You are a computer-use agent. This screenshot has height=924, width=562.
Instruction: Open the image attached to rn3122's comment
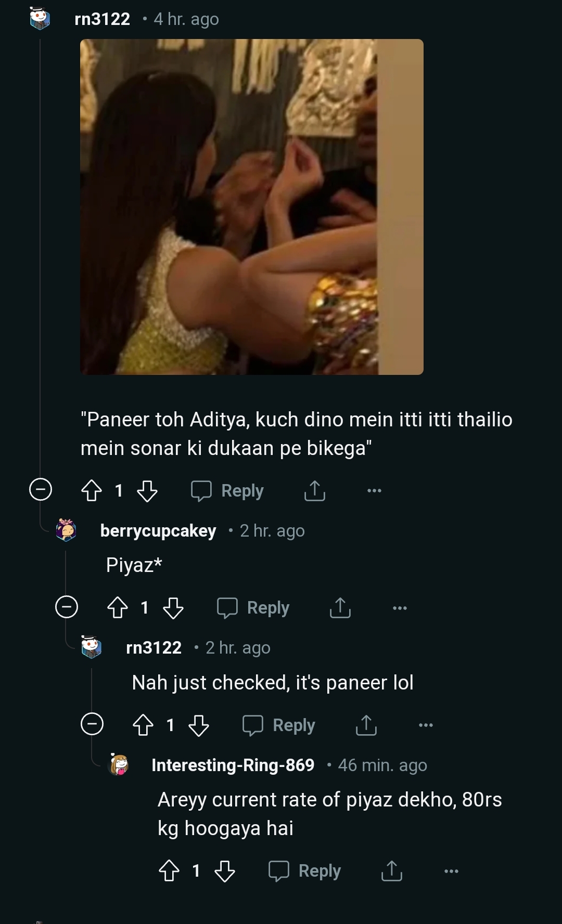click(x=252, y=207)
